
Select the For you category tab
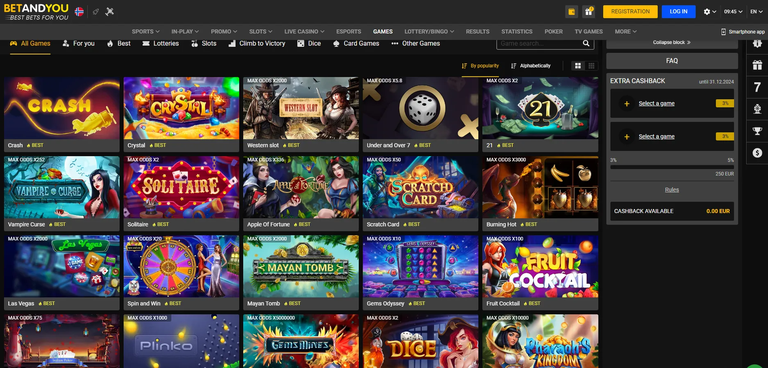click(x=78, y=44)
